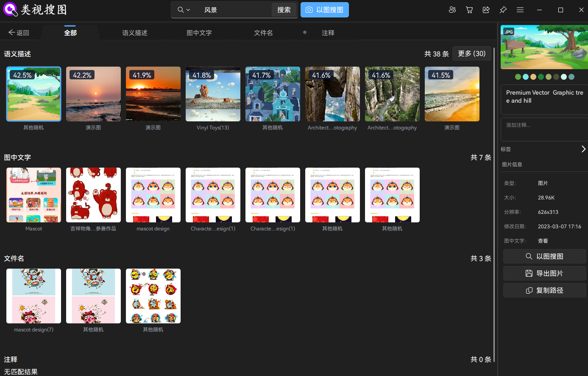
Task: Go back with the 返回 arrow
Action: 19,33
